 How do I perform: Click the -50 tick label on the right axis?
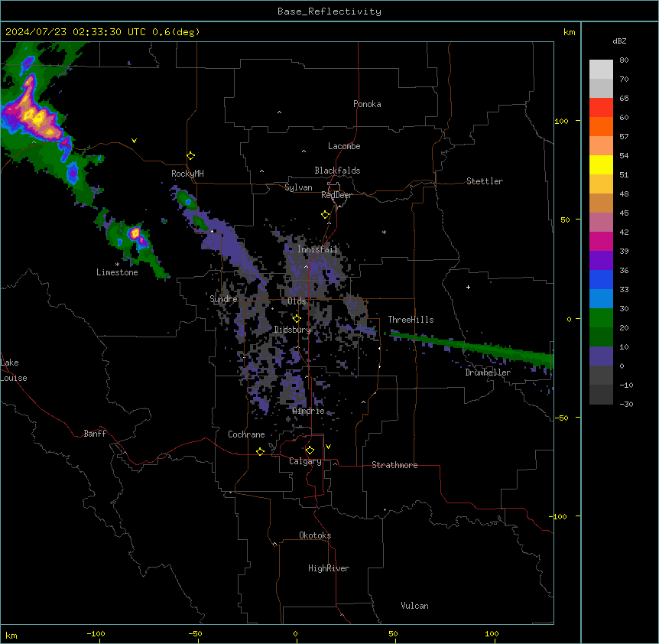(x=561, y=418)
